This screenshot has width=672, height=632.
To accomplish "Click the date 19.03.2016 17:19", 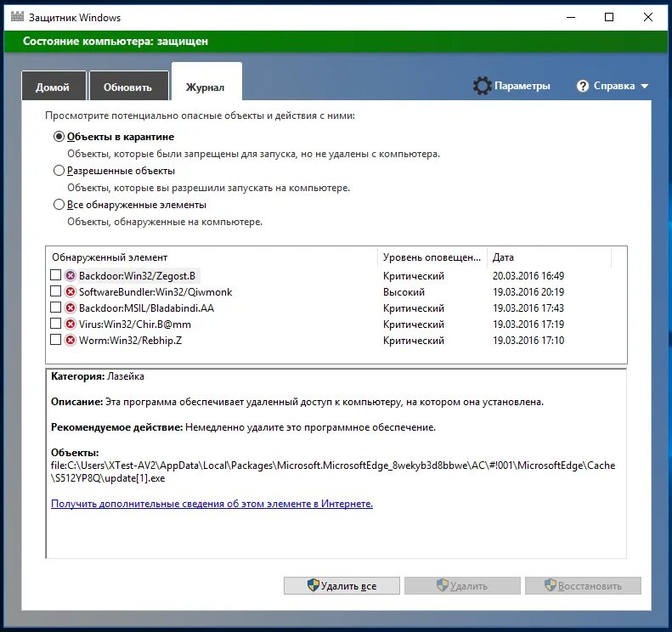I will click(528, 324).
